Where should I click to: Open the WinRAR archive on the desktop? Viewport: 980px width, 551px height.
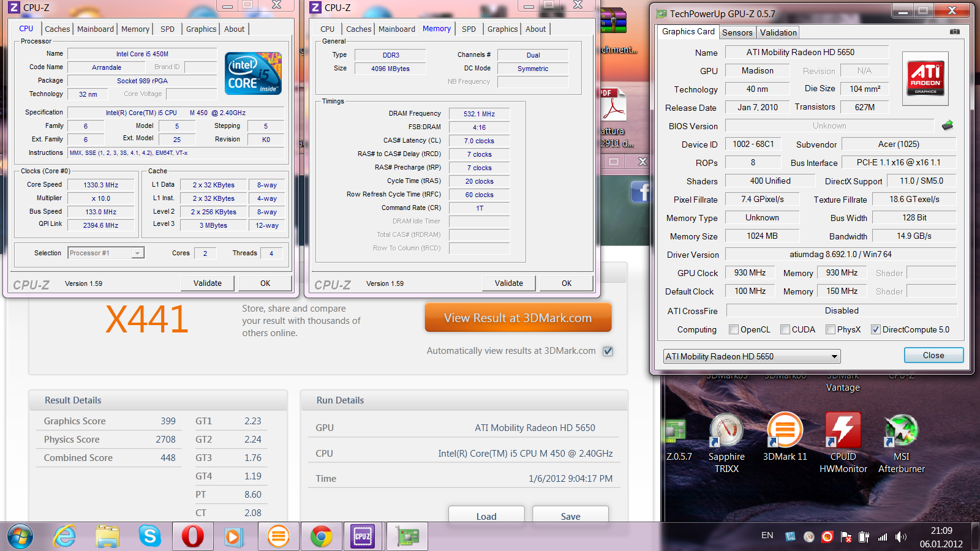pos(614,31)
